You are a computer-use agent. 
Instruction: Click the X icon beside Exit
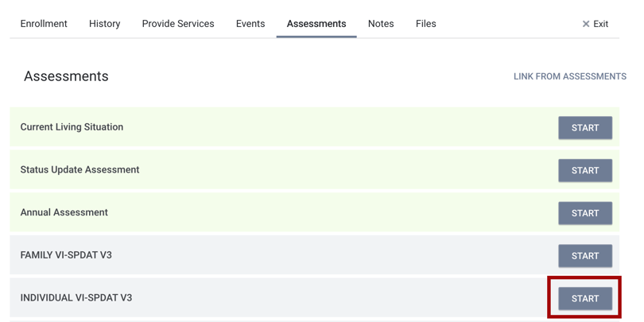click(x=586, y=24)
